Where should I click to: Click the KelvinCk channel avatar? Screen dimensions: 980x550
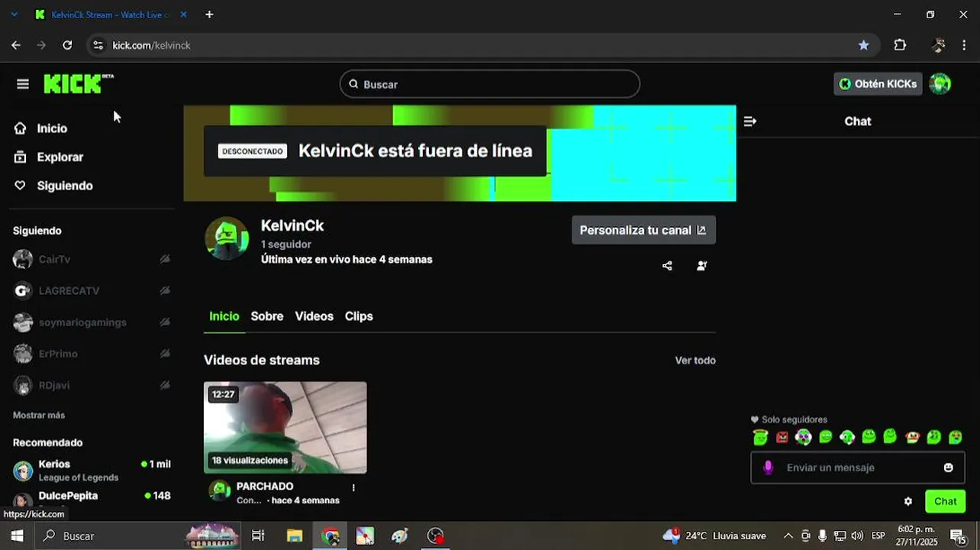click(x=227, y=238)
